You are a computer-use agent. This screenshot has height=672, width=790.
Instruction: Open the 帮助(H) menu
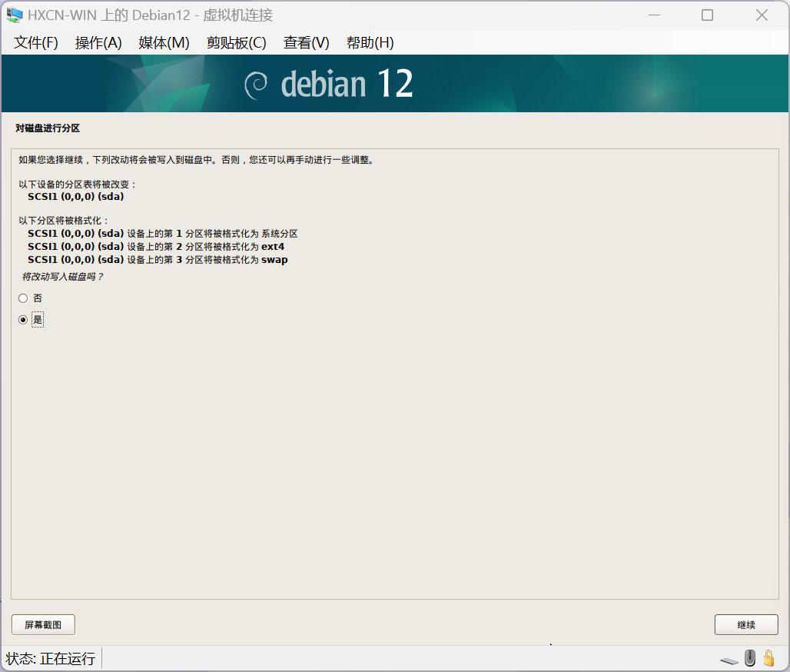(x=370, y=43)
